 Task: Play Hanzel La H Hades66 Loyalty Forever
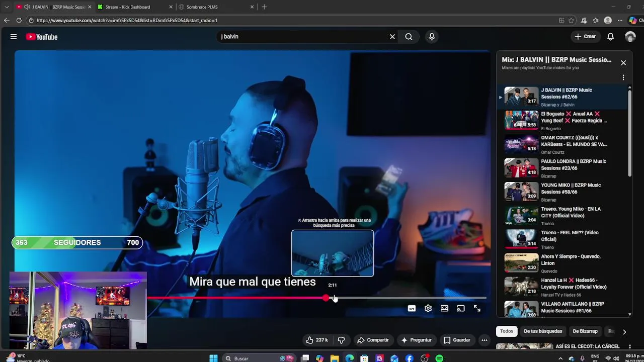click(562, 287)
